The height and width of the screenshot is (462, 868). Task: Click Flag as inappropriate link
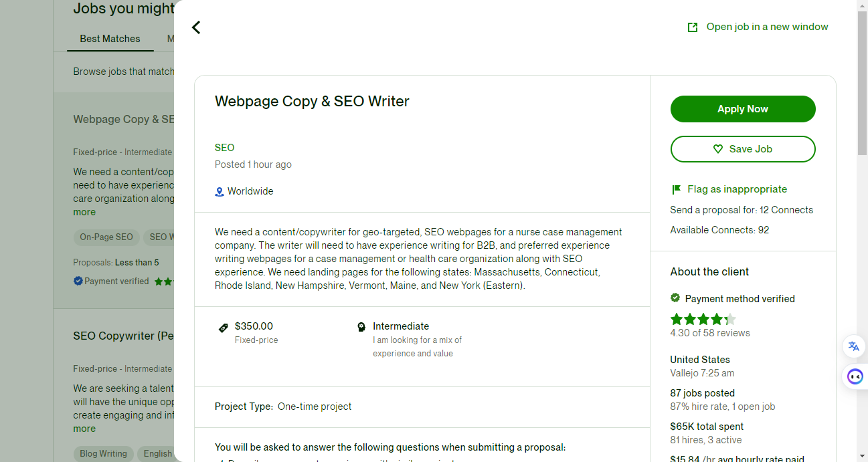click(x=737, y=189)
